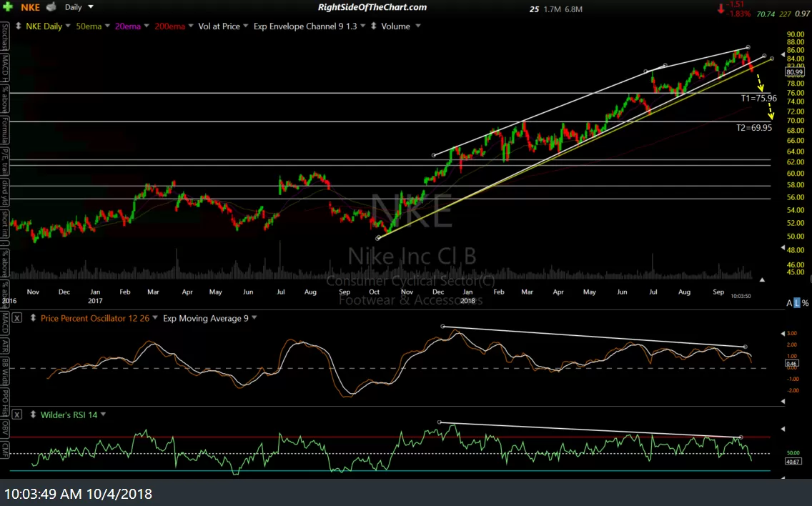The width and height of the screenshot is (812, 506).
Task: Click up-down arrows icon before NKE Daily
Action: coord(19,26)
